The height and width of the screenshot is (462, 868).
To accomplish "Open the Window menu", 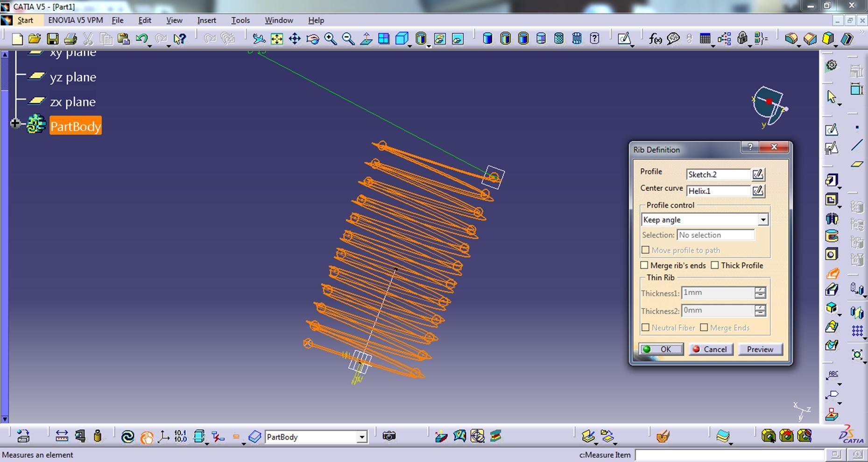I will click(279, 20).
